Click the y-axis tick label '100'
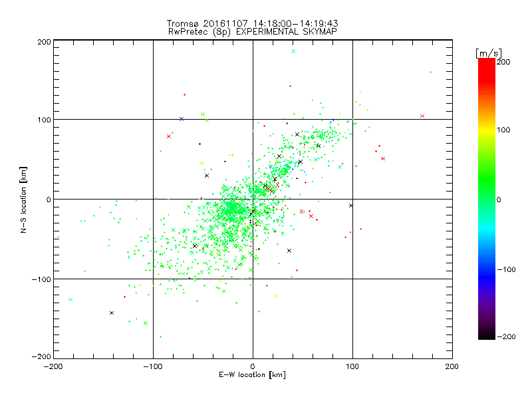Image resolution: width=532 pixels, height=399 pixels. (44, 120)
